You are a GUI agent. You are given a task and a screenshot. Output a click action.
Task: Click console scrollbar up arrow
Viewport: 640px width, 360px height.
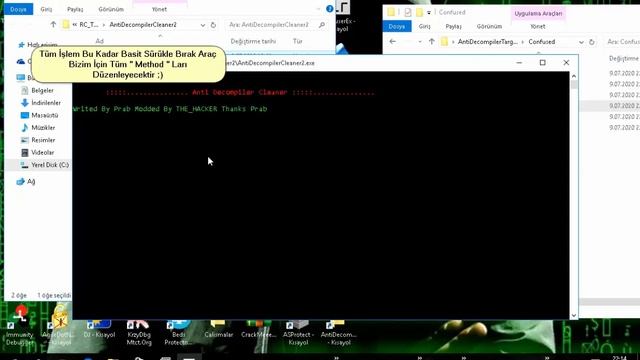point(573,76)
